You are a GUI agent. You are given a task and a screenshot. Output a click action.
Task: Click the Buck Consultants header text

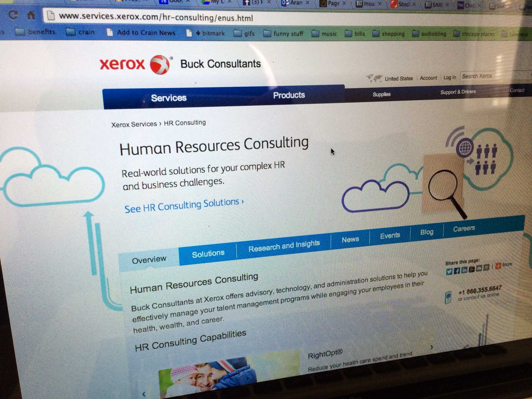tap(221, 64)
